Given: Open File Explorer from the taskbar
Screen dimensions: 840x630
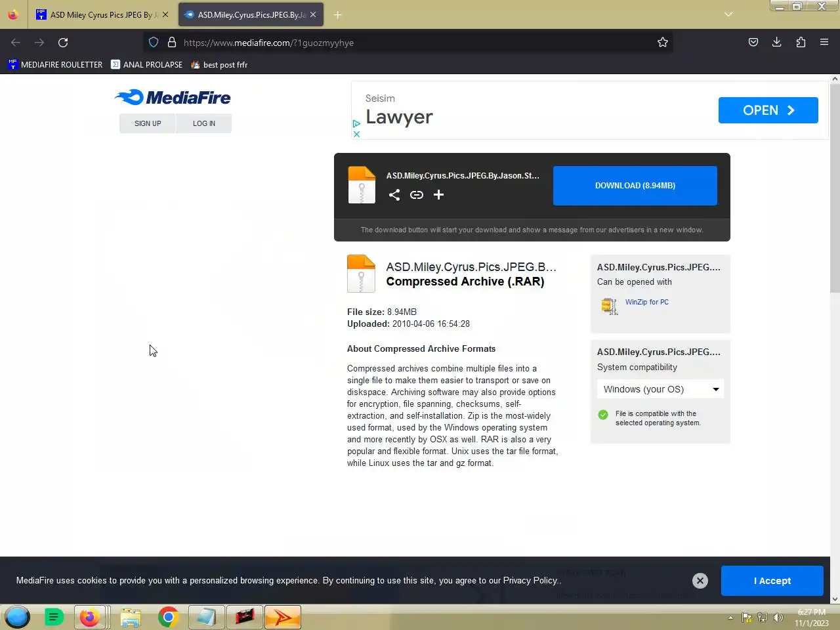Looking at the screenshot, I should pos(131,618).
